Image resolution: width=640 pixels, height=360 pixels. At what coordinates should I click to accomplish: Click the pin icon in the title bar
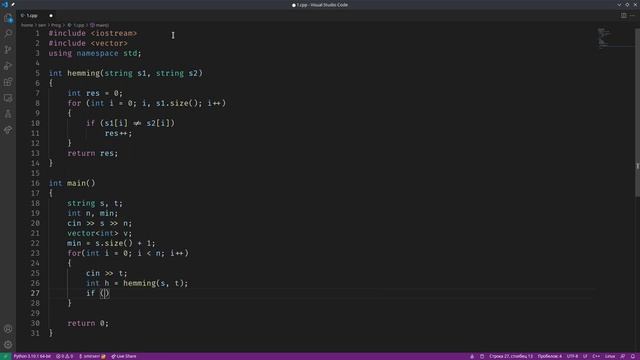(13, 4)
